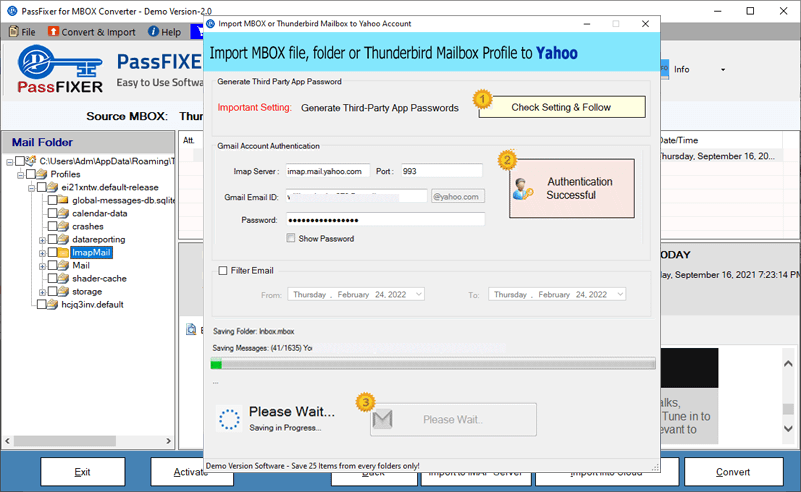Image resolution: width=801 pixels, height=492 pixels.
Task: Edit the Port field showing 993
Action: pyautogui.click(x=441, y=171)
